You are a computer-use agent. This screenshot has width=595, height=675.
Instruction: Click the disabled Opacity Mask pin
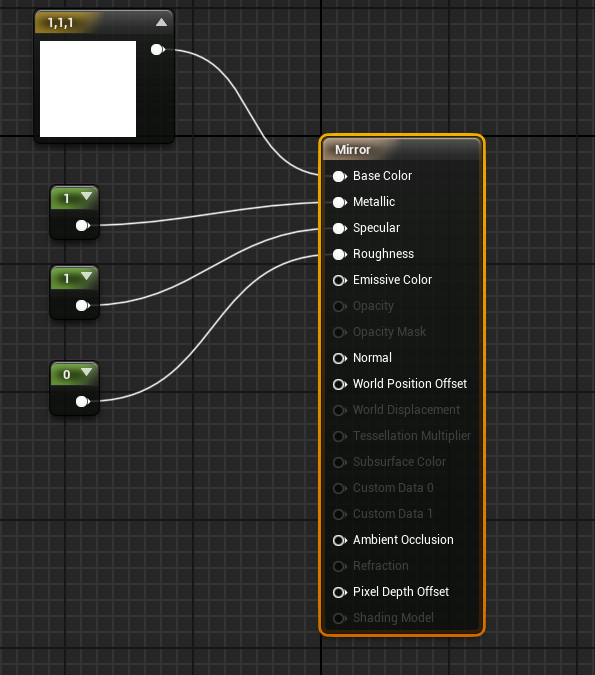pos(340,332)
